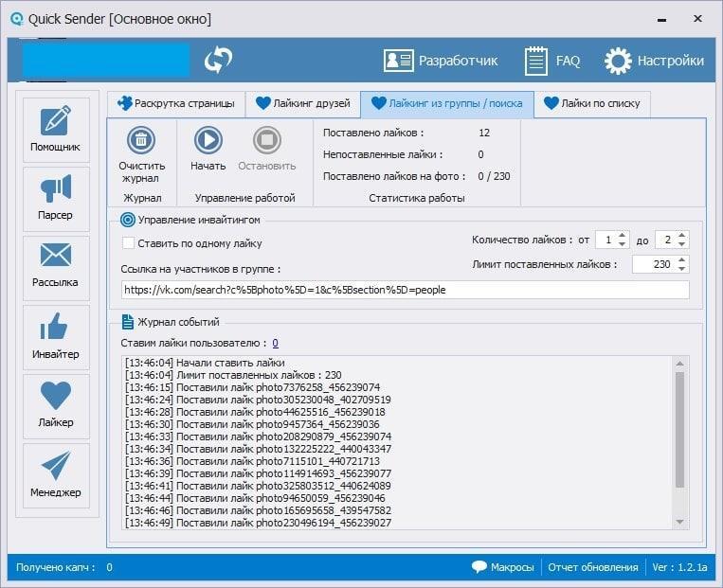Image resolution: width=723 pixels, height=588 pixels.
Task: Select log line photo208290879_456239074
Action: [258, 437]
